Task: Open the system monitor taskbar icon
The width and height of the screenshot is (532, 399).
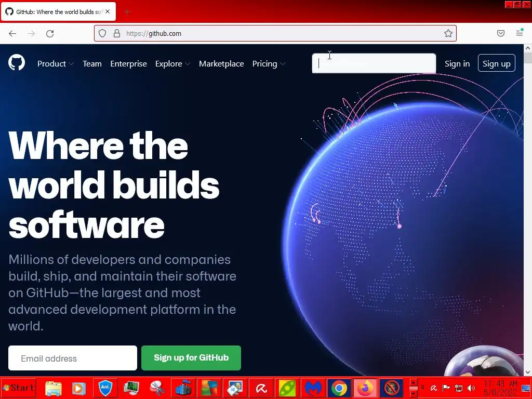Action: pyautogui.click(x=131, y=388)
